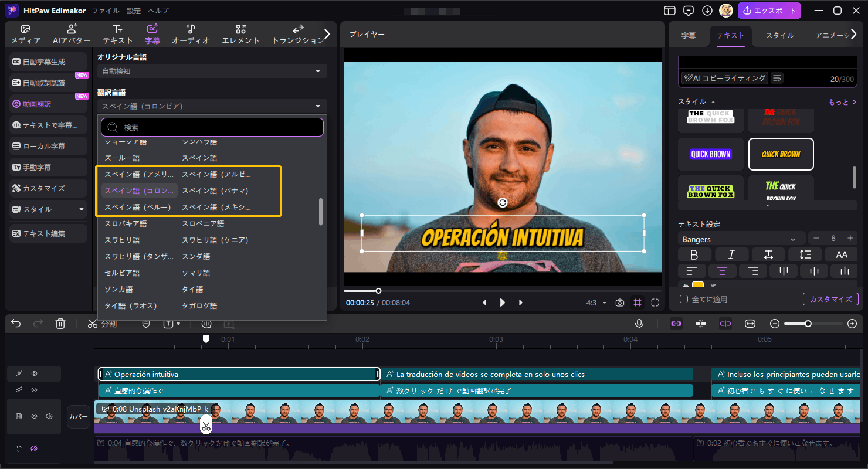Click the microphone voiceover icon
This screenshot has width=868, height=469.
click(639, 324)
